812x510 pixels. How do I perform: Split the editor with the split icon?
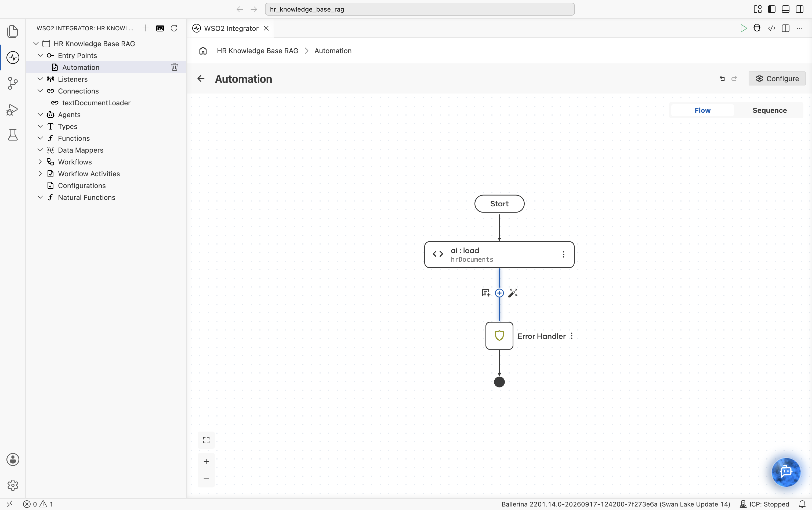(786, 28)
